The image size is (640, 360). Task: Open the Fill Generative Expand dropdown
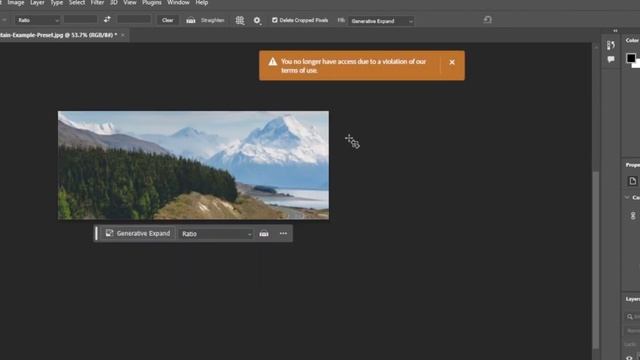tap(381, 21)
